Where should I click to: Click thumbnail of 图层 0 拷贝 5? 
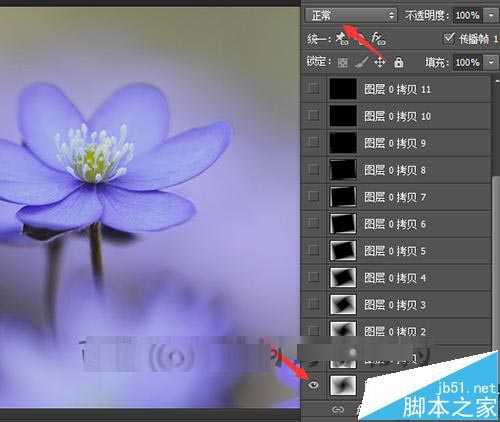343,250
